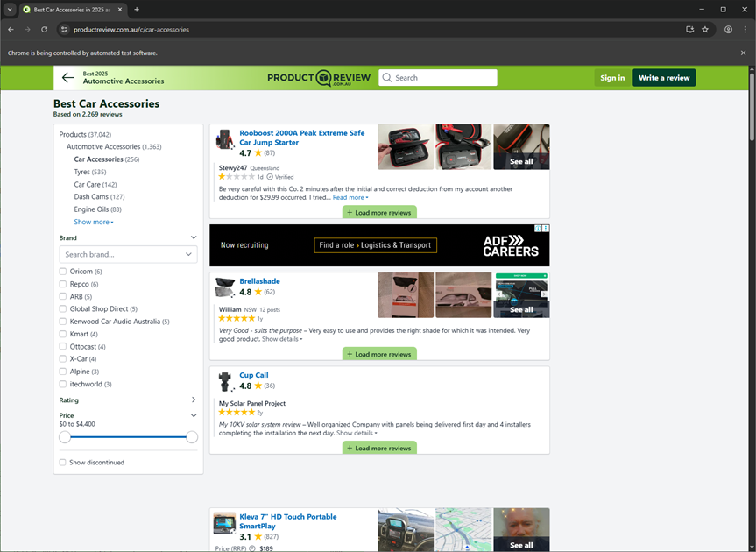This screenshot has height=552, width=756.
Task: Click the back arrow in site header
Action: 67,78
